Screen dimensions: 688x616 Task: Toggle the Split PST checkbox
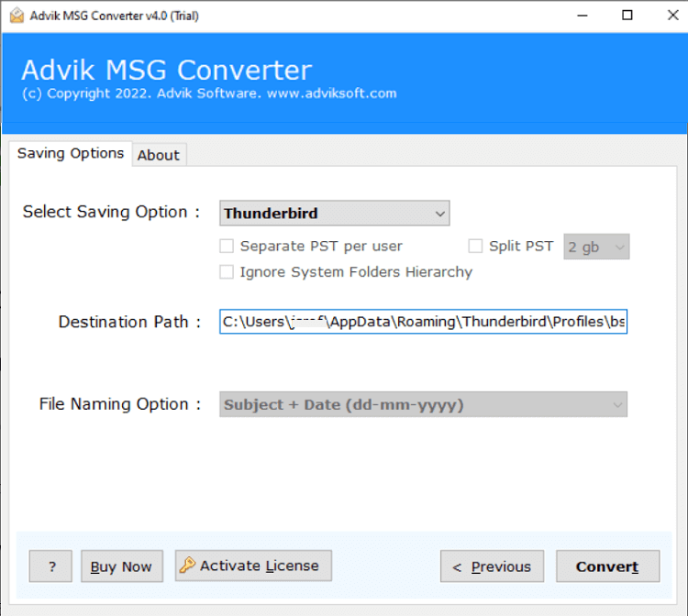pos(475,246)
